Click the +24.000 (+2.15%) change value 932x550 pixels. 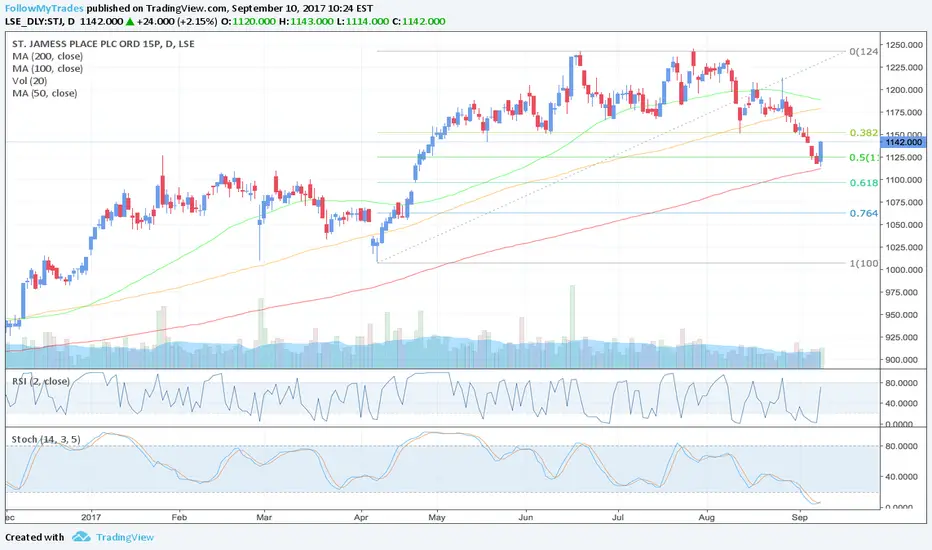tap(176, 21)
